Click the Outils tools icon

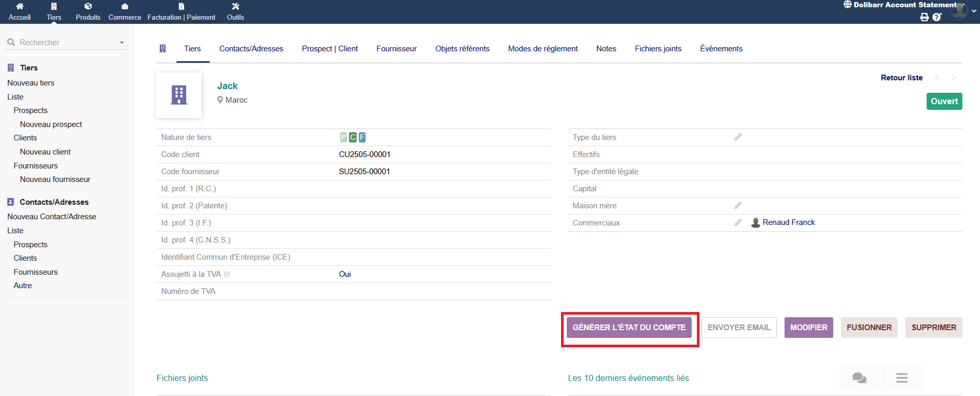pyautogui.click(x=235, y=7)
